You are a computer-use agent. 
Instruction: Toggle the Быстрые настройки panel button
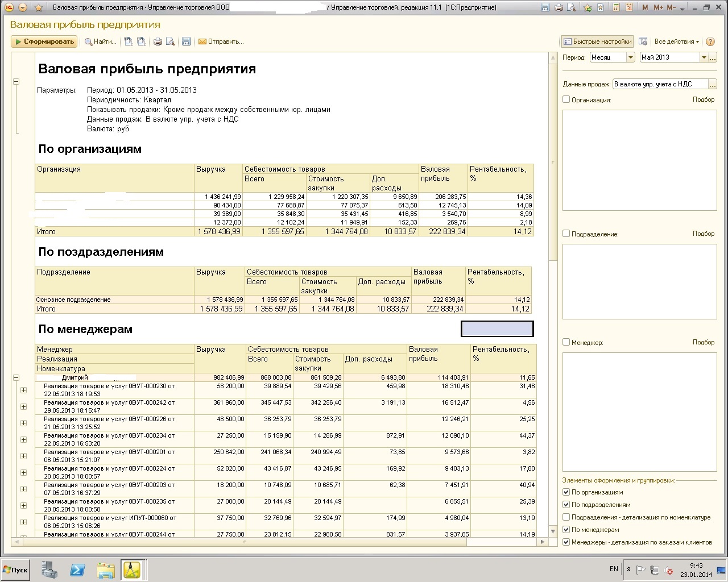(x=598, y=41)
